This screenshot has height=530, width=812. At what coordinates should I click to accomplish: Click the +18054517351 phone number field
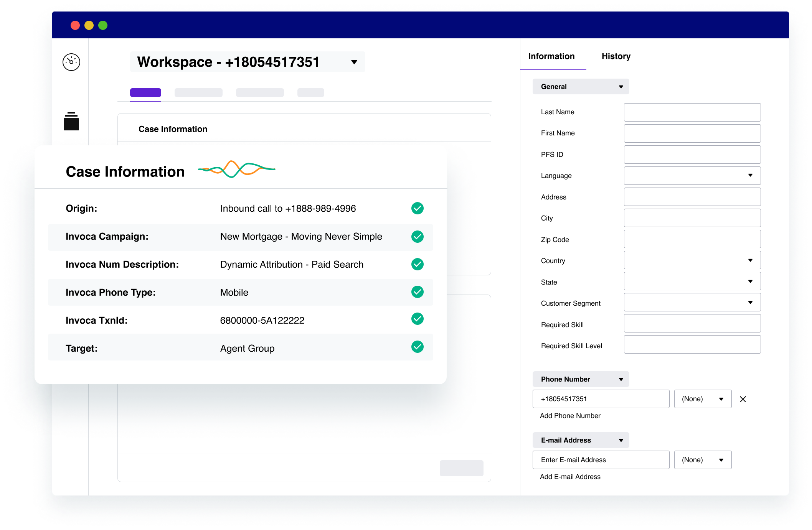point(601,399)
